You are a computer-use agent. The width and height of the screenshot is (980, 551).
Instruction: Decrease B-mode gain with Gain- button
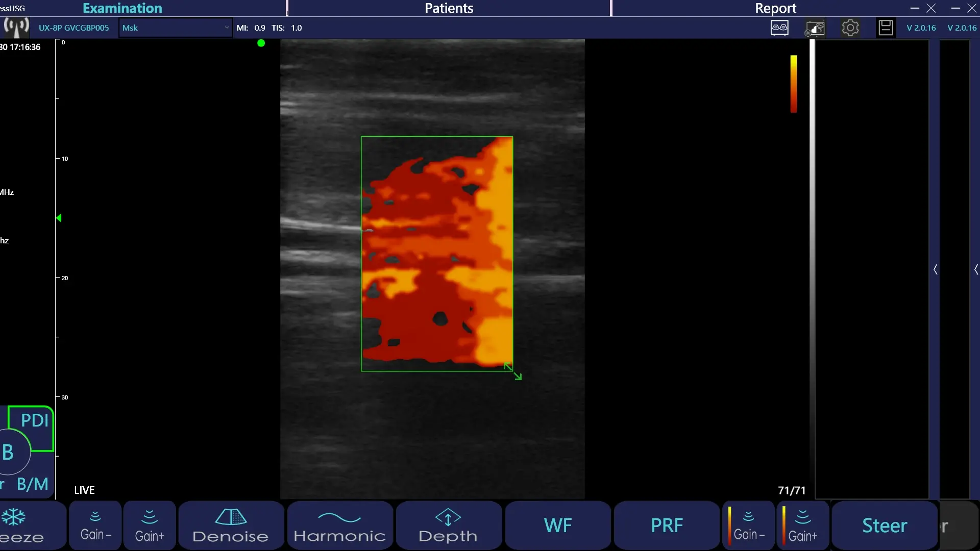[95, 525]
